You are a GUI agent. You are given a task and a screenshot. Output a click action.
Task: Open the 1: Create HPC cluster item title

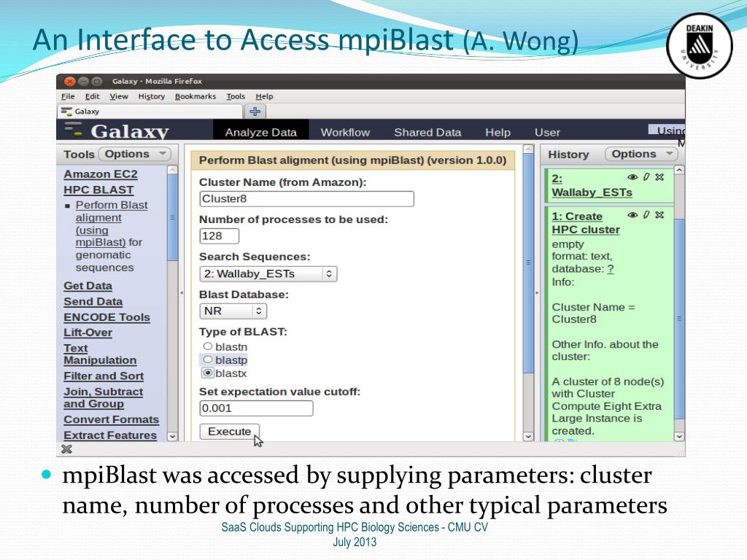tap(586, 223)
